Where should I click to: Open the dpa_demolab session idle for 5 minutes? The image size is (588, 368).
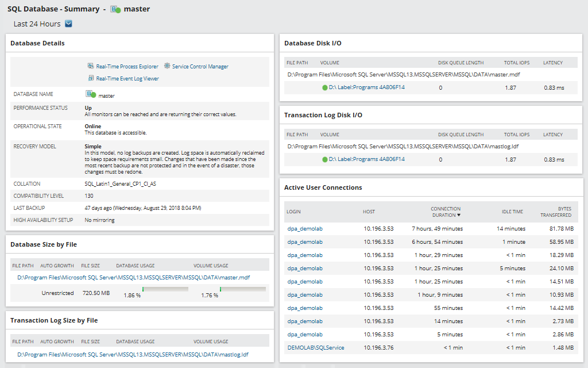click(305, 268)
